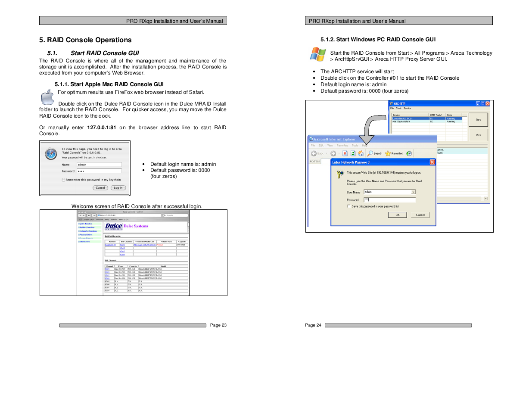Click the Internet Explorer Stop icon

(345, 153)
